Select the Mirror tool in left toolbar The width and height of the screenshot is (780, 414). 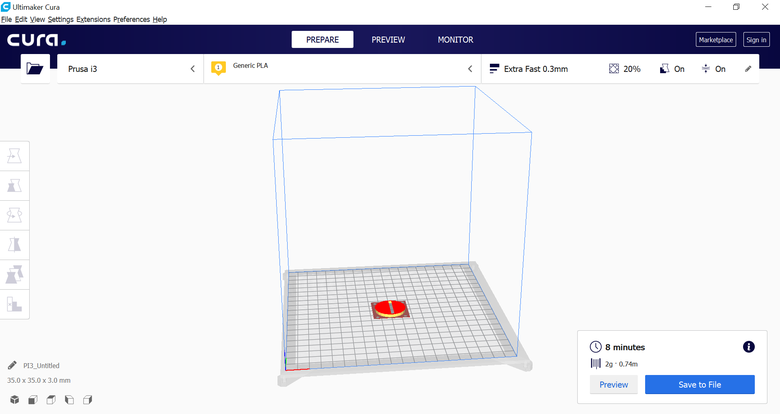coord(14,245)
